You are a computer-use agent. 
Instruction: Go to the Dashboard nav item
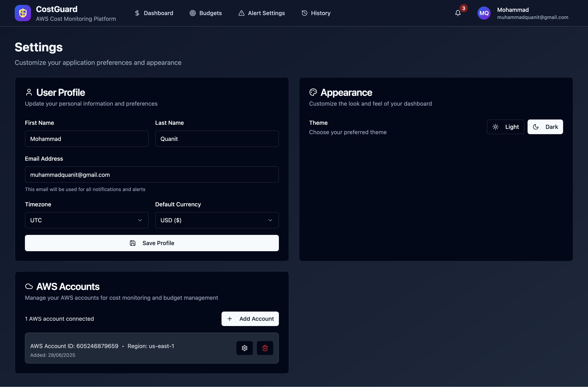pyautogui.click(x=154, y=13)
